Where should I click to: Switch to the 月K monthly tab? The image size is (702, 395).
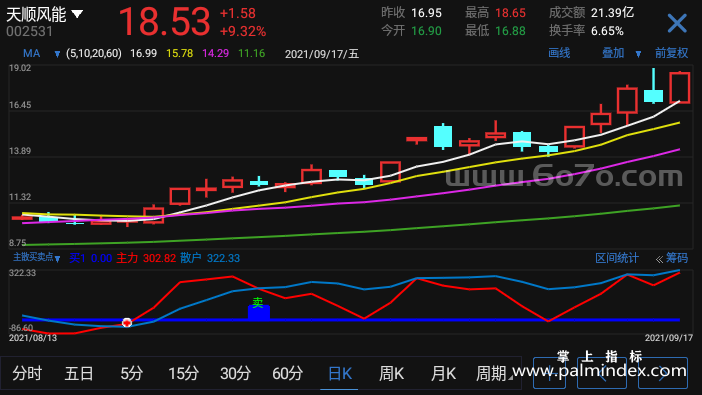tap(443, 373)
